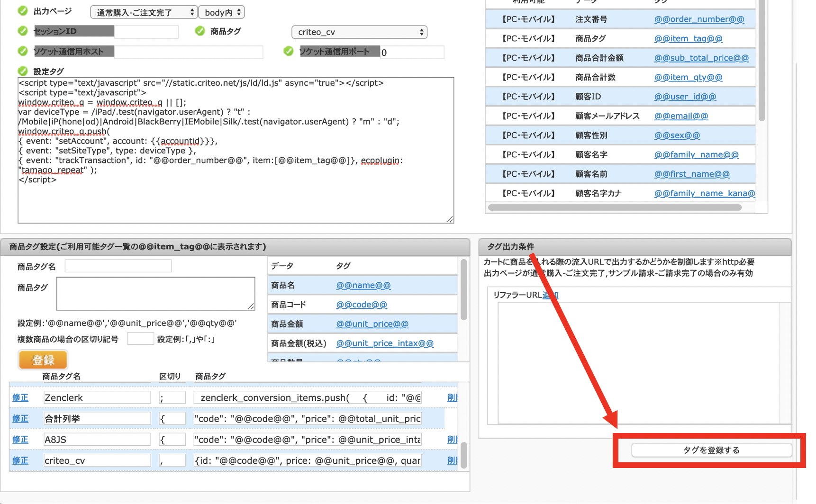This screenshot has width=816, height=504.
Task: Click green check icon beside ソケット通信用ホスト
Action: (x=23, y=51)
